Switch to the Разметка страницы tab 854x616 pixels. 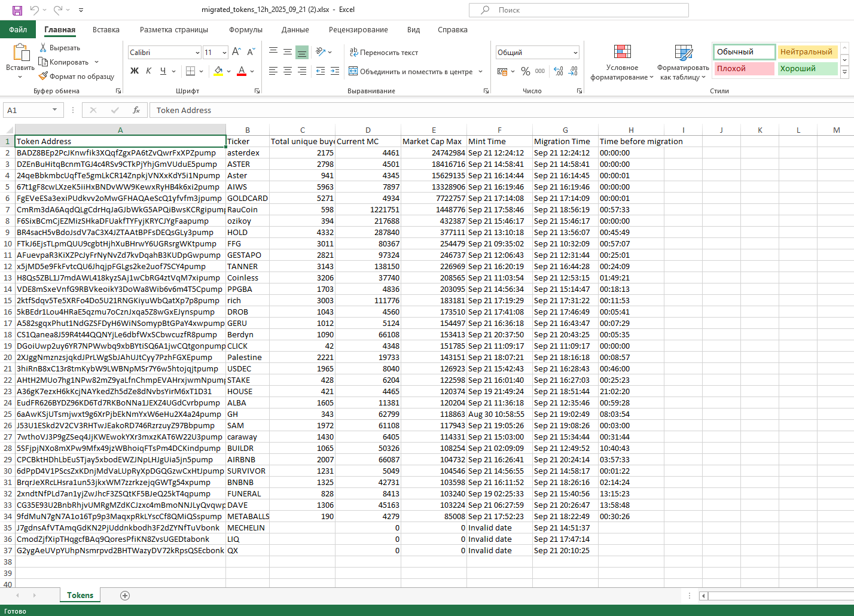174,30
